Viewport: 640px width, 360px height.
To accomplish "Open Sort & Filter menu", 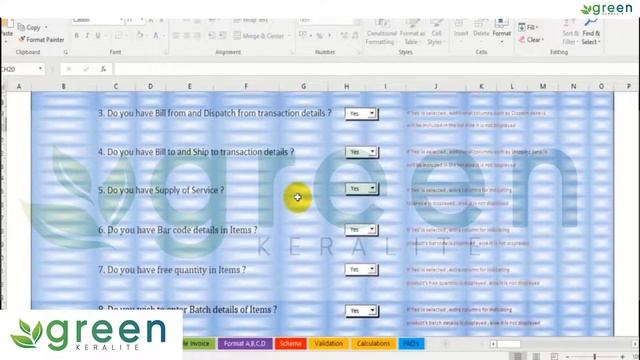I will [x=570, y=32].
